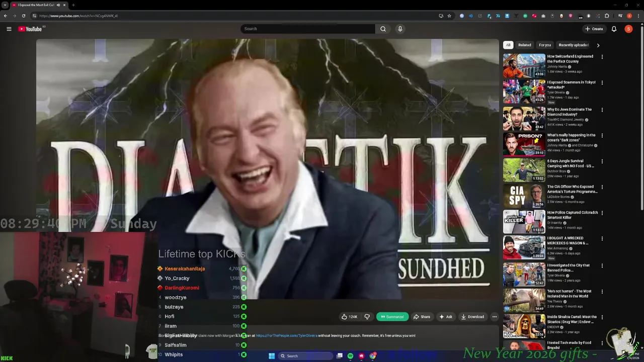Bookmark this page with the star icon

click(x=449, y=16)
